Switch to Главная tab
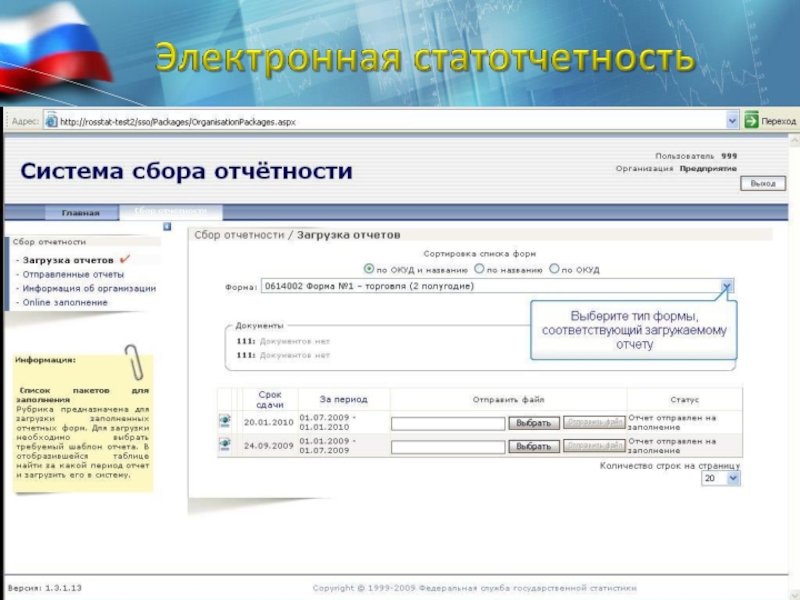This screenshot has width=800, height=600. pyautogui.click(x=81, y=213)
